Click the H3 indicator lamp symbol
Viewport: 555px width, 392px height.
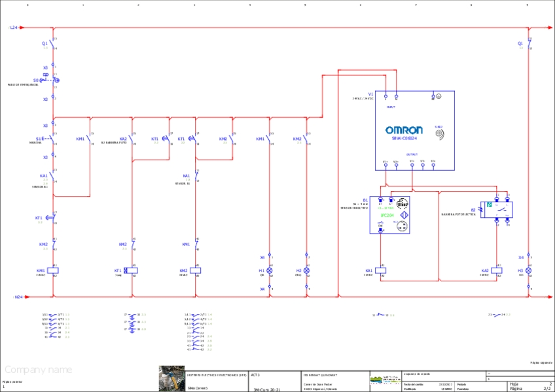coord(529,270)
